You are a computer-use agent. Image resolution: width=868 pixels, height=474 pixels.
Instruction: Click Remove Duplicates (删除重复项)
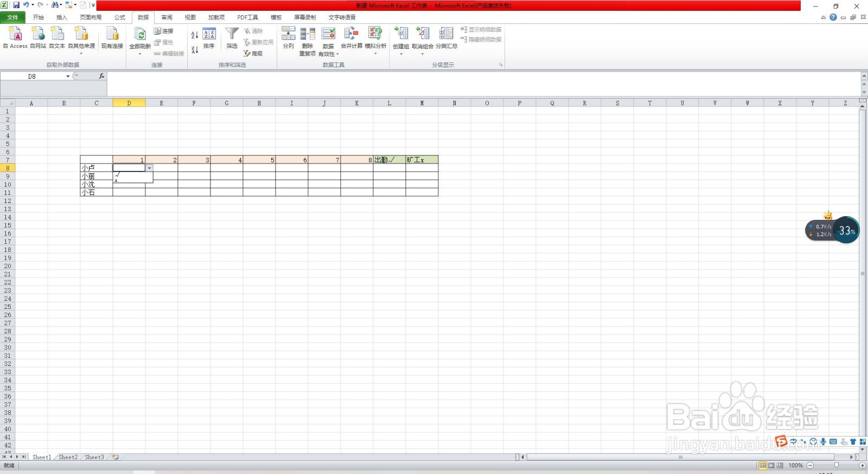click(308, 41)
